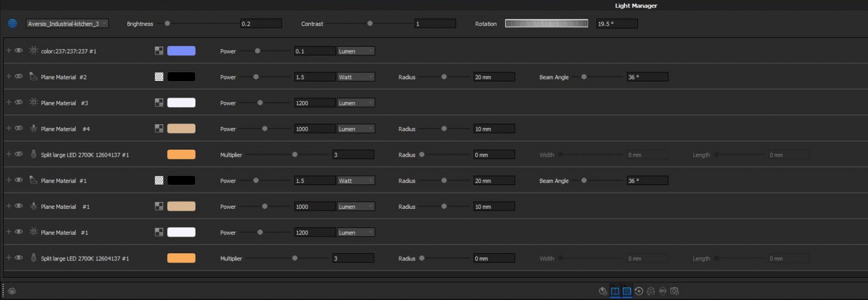
Task: Click the cube icon in bottom toolbar
Action: tap(651, 291)
